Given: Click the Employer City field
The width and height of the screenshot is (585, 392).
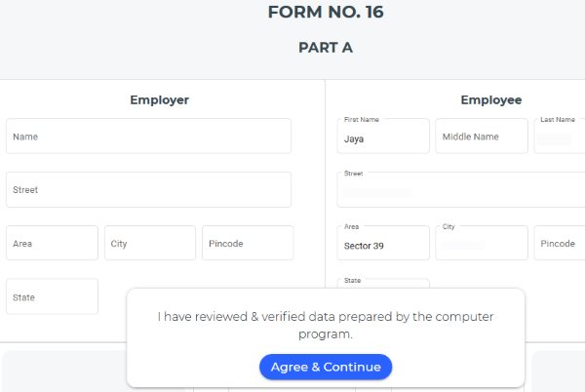Looking at the screenshot, I should [148, 243].
